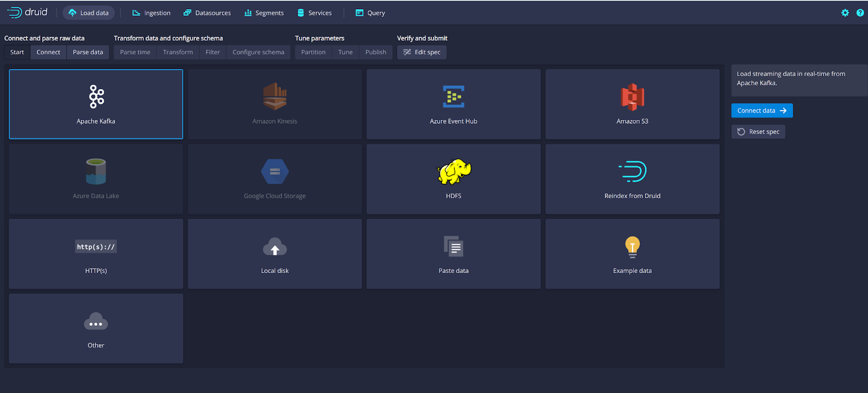Open settings via the gear icon

[x=845, y=12]
